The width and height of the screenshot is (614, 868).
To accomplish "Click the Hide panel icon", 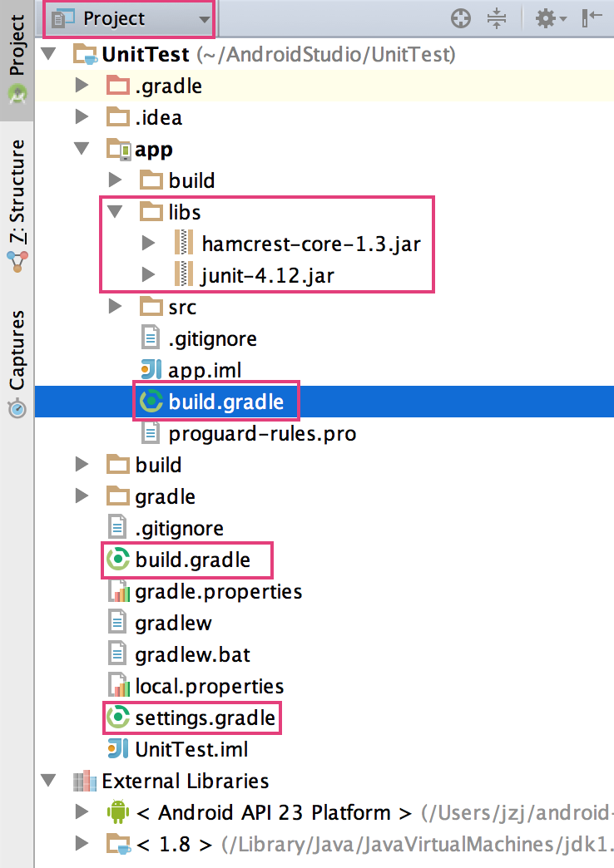I will [592, 18].
